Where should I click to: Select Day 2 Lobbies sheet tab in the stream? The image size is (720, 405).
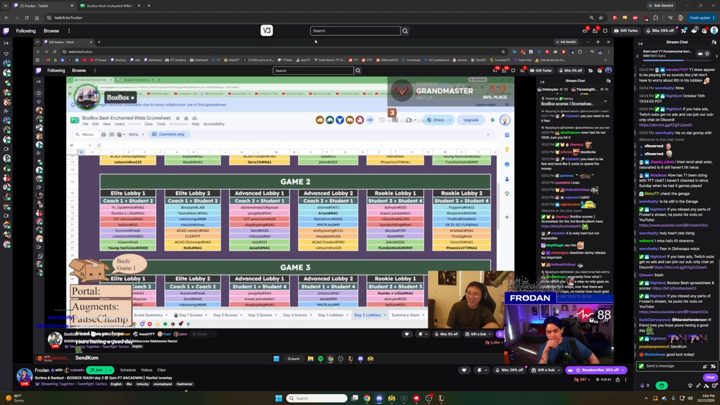370,315
